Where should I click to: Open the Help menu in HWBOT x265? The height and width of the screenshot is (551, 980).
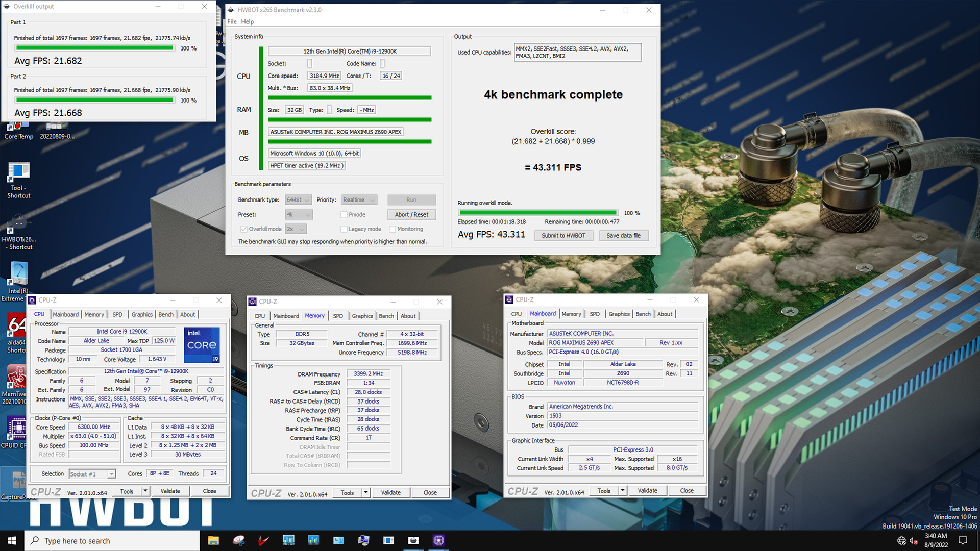[248, 21]
